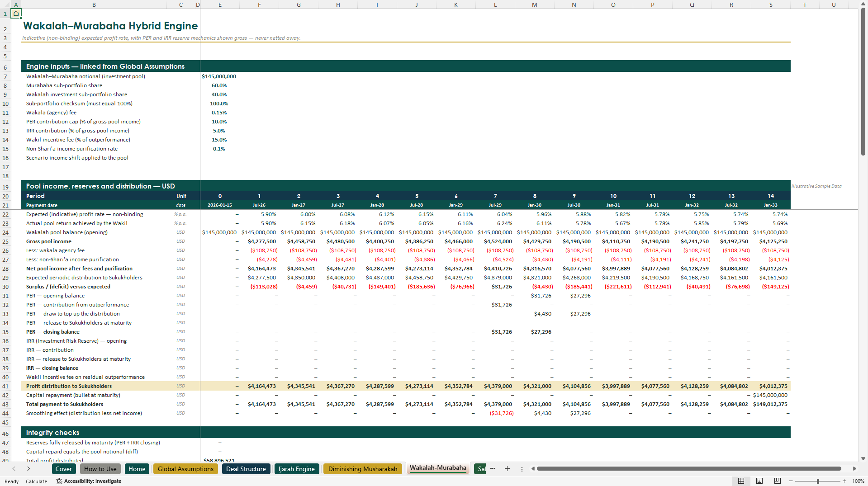Open the Ijarah Engine sheet tab
Viewport: 868px width, 486px height.
tap(296, 469)
